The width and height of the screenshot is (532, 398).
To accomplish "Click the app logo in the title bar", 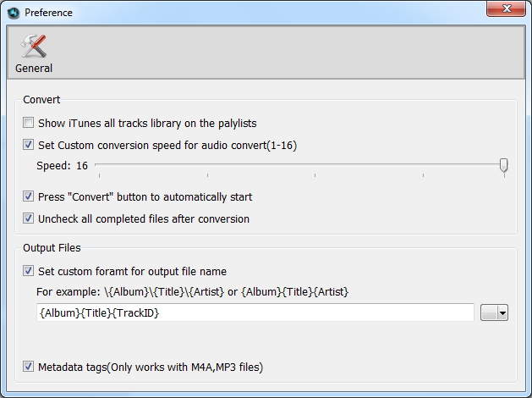I will point(14,13).
